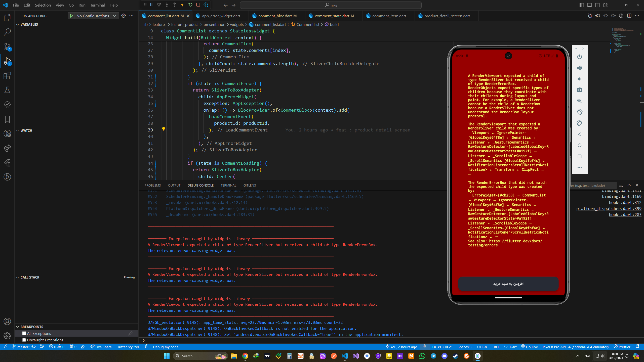The width and height of the screenshot is (644, 362).
Task: Open the Explorer view in activity bar
Action: 7,18
